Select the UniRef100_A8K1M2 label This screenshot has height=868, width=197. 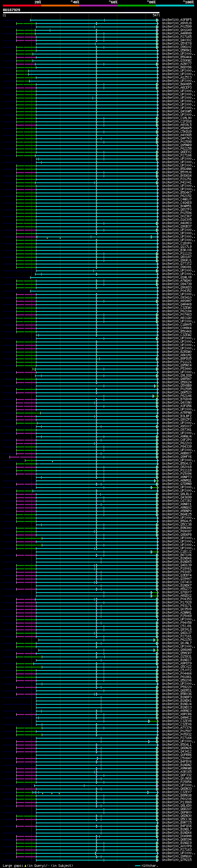pyautogui.click(x=177, y=355)
